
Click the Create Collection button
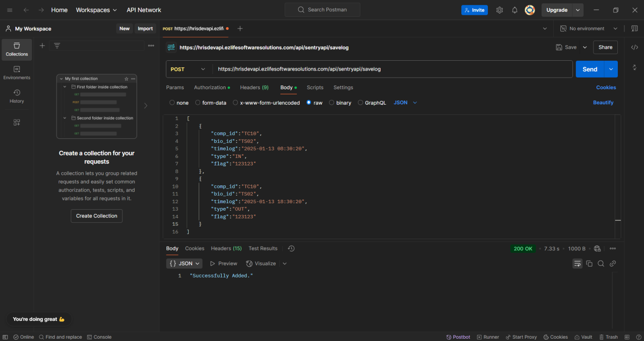(x=97, y=216)
